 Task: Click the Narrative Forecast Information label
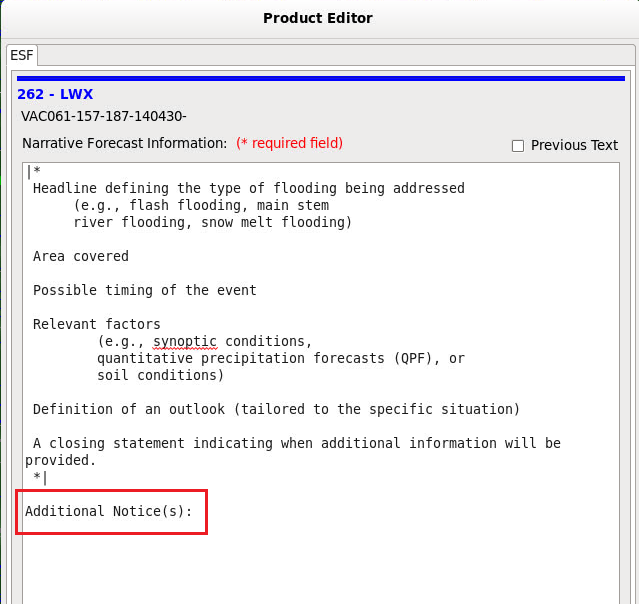click(x=124, y=143)
